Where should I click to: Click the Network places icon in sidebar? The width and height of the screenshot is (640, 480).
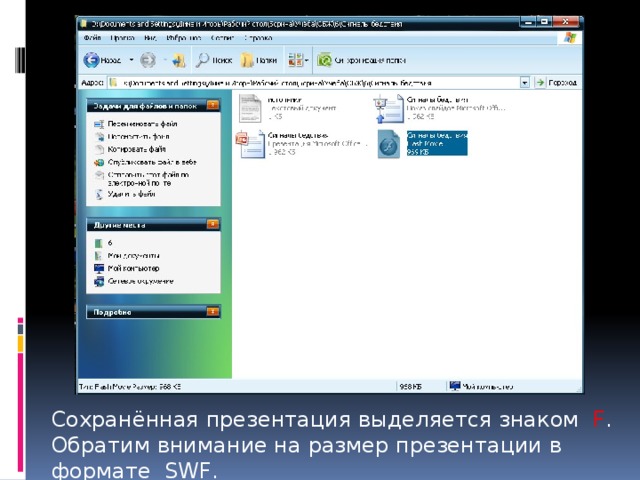pos(99,282)
